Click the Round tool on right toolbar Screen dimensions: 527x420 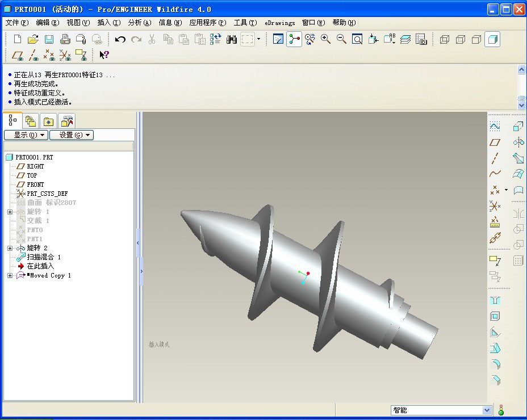[x=495, y=364]
